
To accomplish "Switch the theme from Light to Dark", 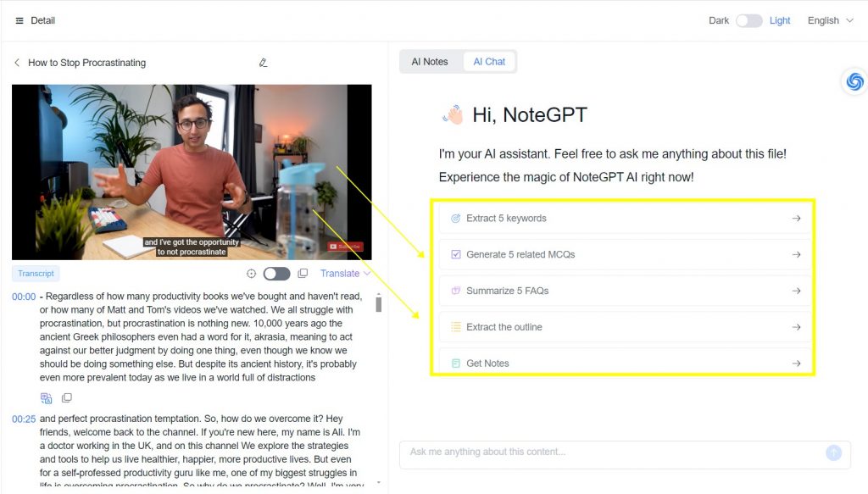I will coord(749,19).
